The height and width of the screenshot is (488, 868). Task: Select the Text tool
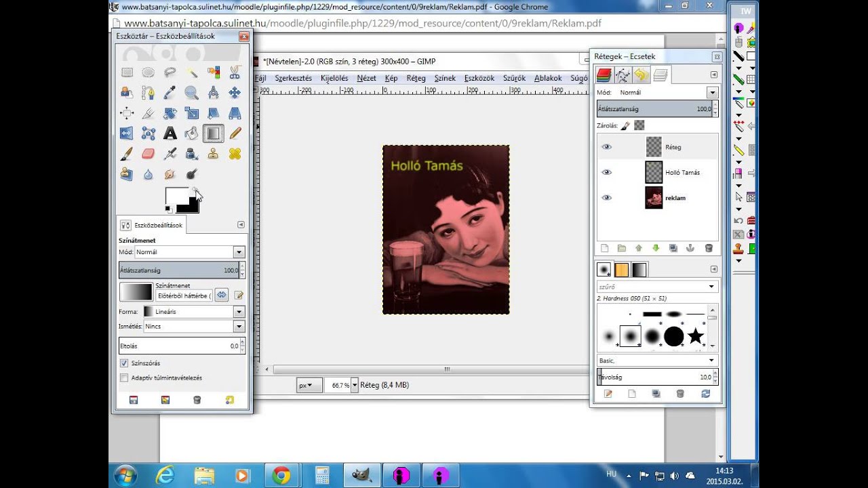click(x=170, y=134)
